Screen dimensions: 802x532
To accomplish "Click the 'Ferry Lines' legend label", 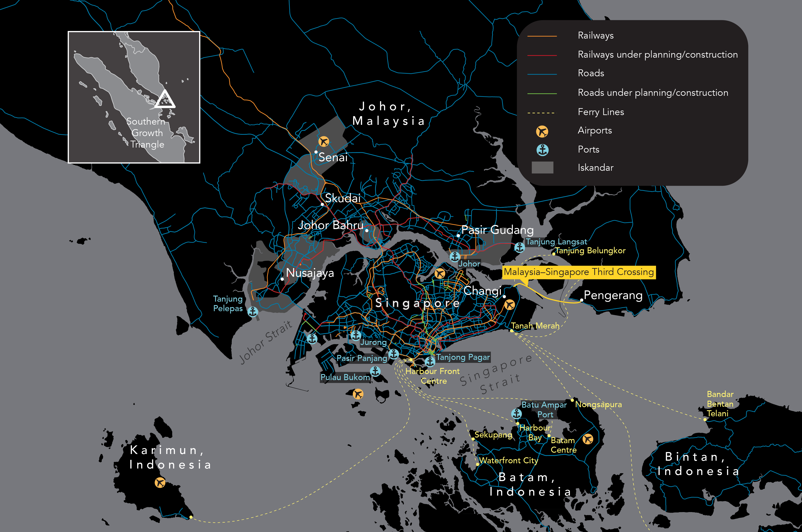I will [601, 112].
